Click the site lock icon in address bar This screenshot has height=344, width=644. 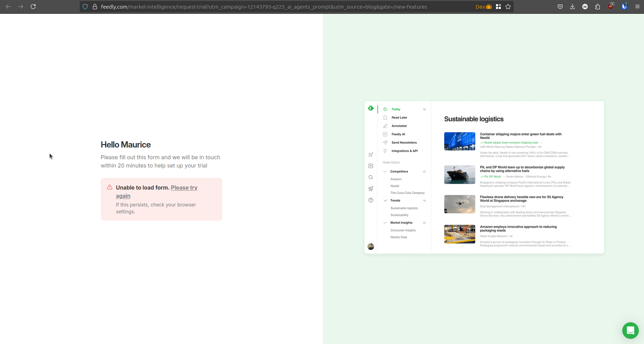click(95, 7)
